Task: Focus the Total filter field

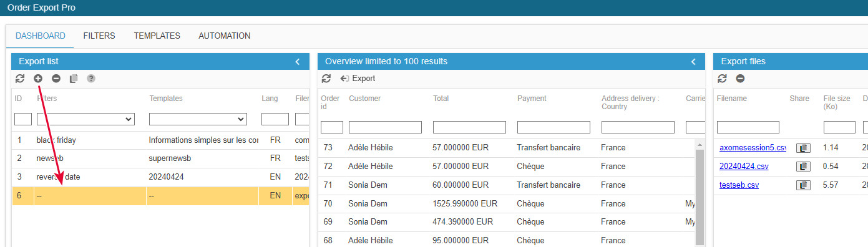Action: 469,127
